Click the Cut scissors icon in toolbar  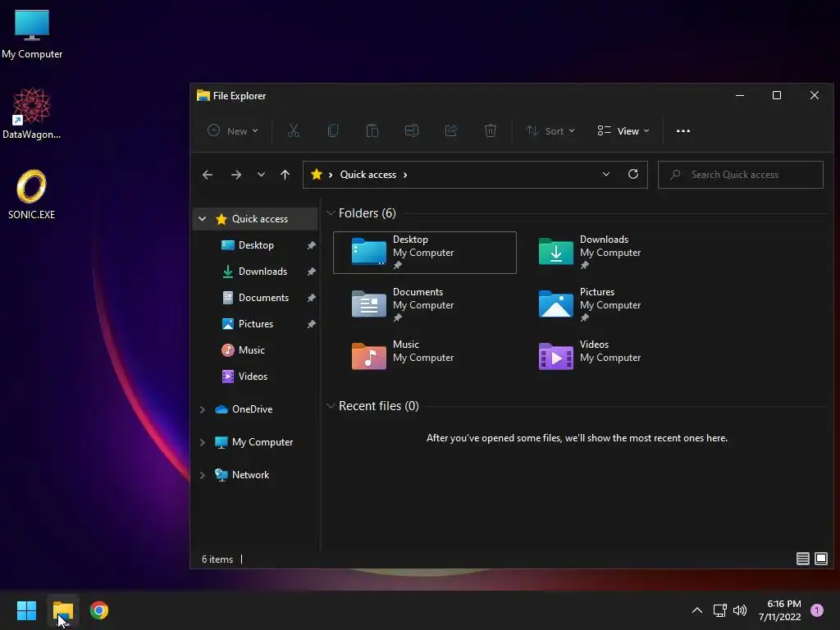pos(294,130)
